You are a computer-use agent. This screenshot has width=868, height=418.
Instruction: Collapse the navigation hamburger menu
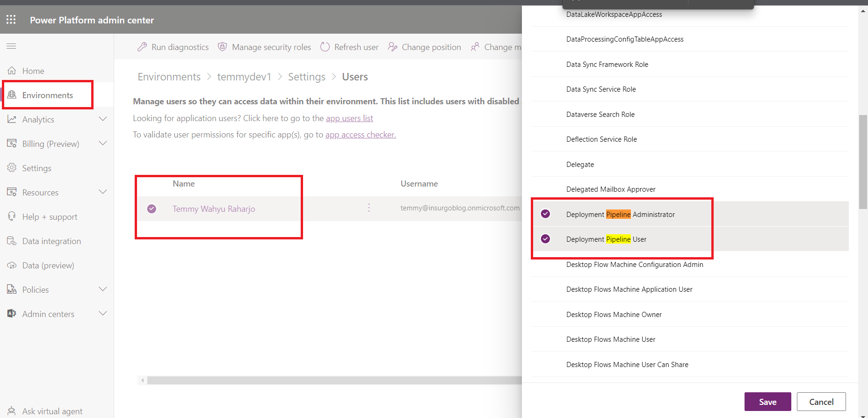(x=11, y=46)
